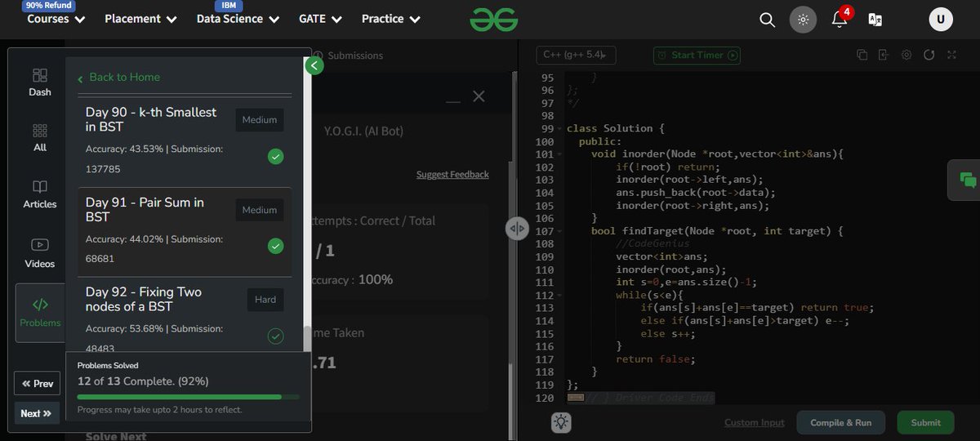Close the Y.O.G.I. AI Bot panel
This screenshot has height=441, width=980.
pos(479,96)
